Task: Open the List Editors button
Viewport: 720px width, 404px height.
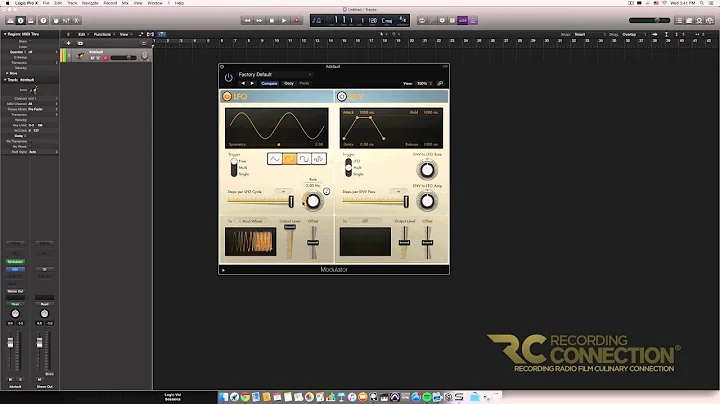Action: coord(679,20)
